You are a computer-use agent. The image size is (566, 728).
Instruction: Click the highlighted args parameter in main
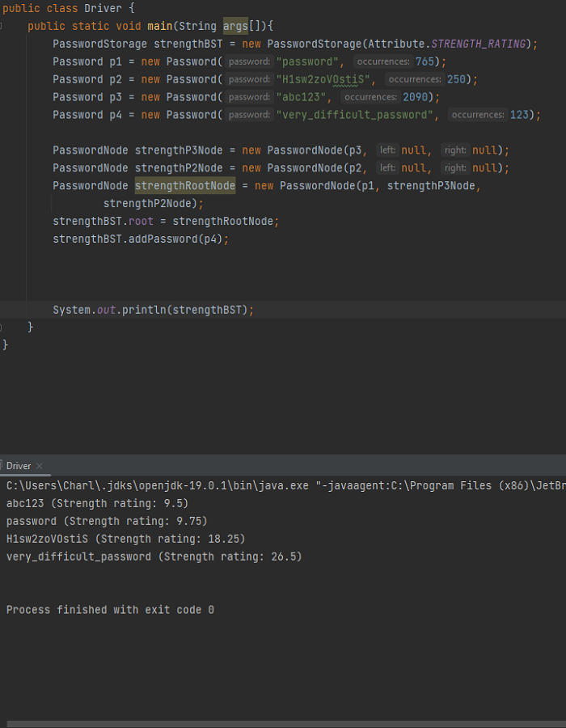pyautogui.click(x=235, y=26)
